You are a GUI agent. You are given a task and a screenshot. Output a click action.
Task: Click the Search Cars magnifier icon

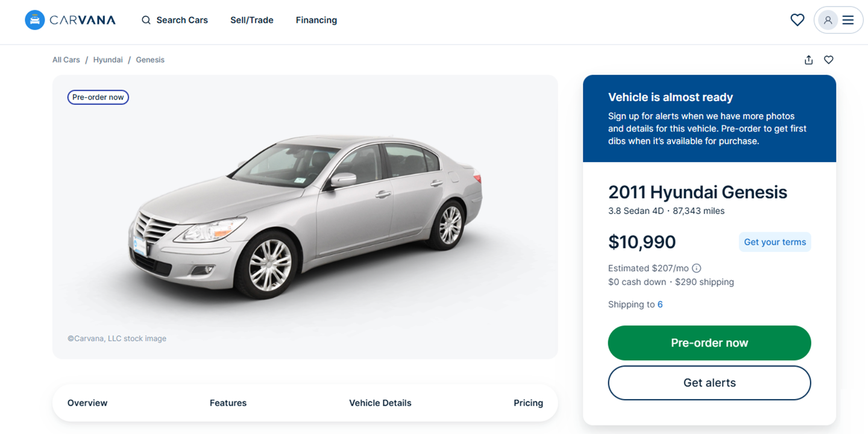click(x=146, y=20)
